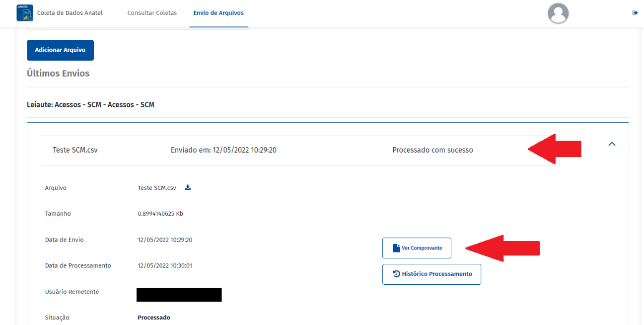Open the user profile avatar

point(558,13)
